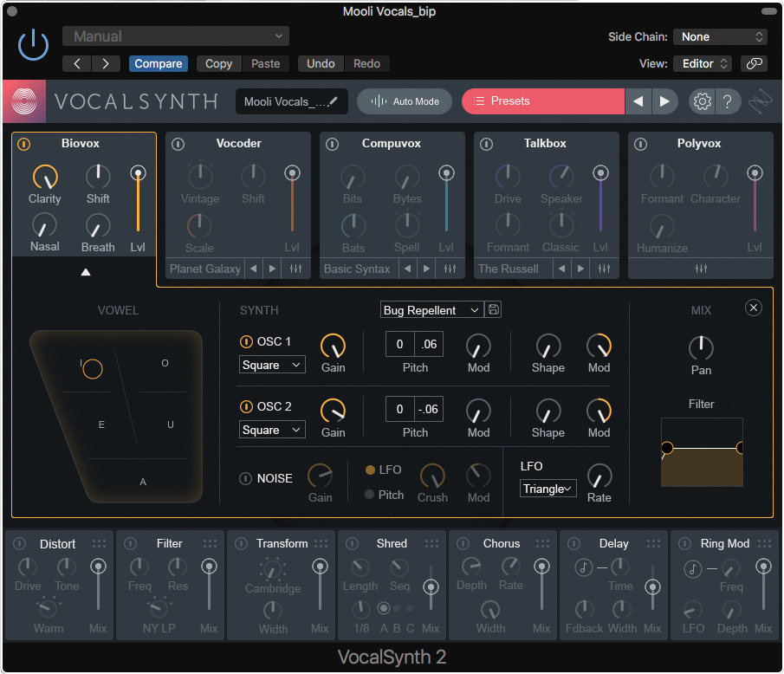Toggle OSC 1 power

pyautogui.click(x=246, y=341)
